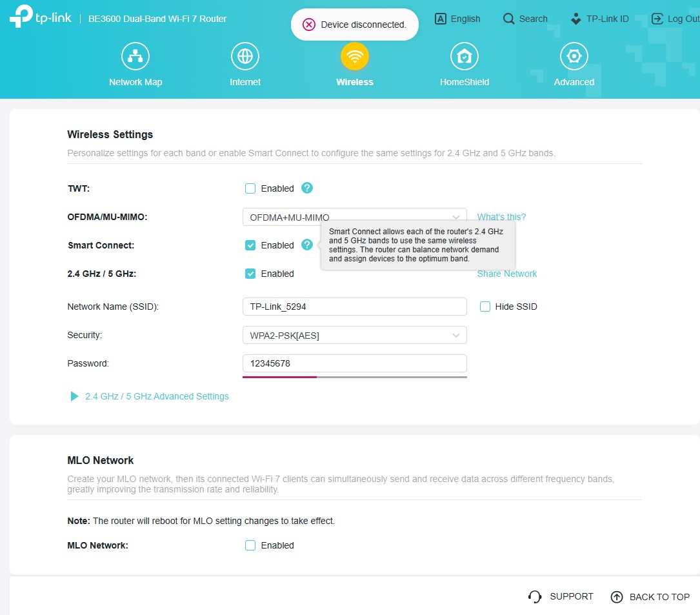Click the Log Out button

point(675,19)
